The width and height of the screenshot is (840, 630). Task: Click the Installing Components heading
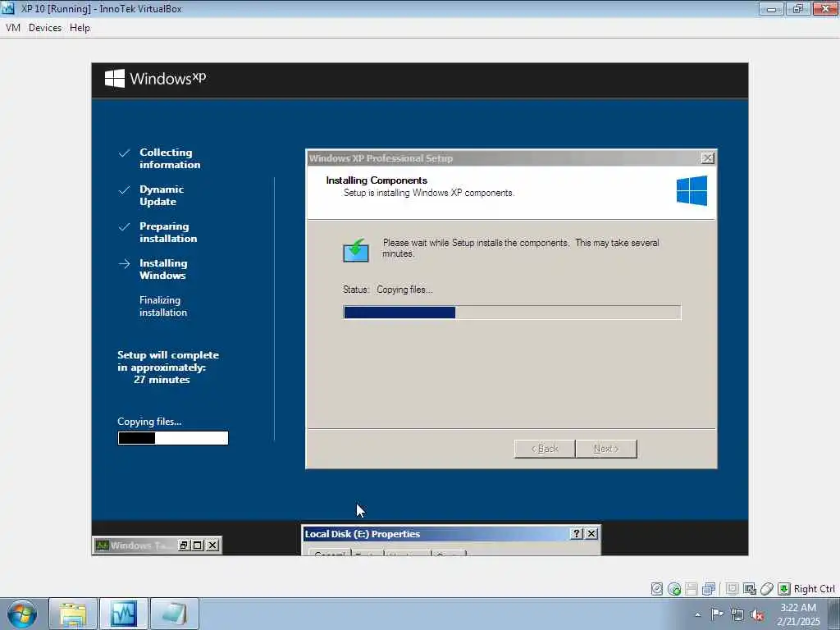click(x=377, y=180)
